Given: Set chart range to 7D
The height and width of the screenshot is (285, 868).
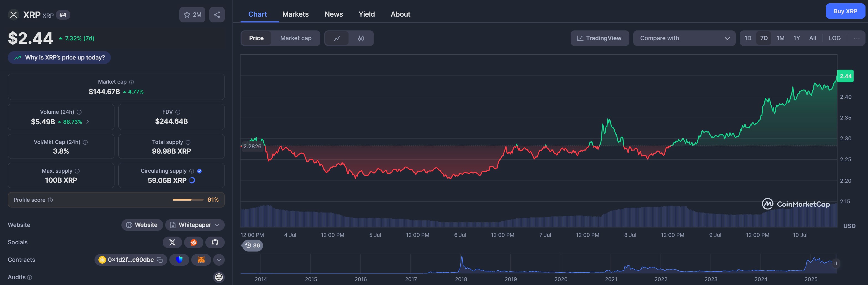Looking at the screenshot, I should [x=764, y=38].
